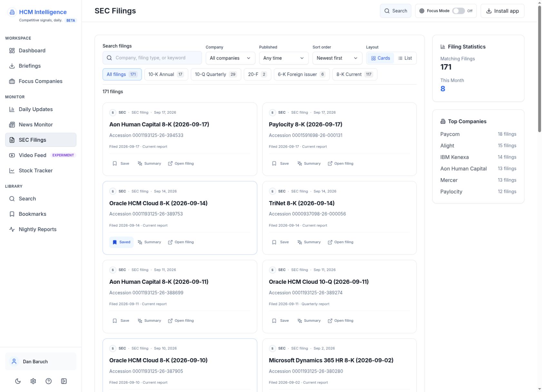Select Alight in Top Companies

pos(478,146)
